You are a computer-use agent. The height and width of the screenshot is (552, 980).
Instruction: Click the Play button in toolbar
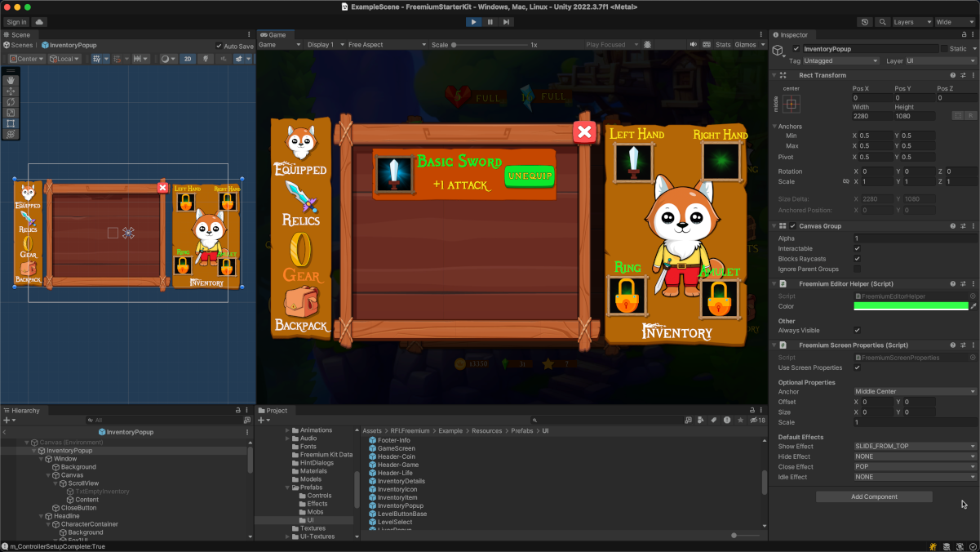tap(474, 22)
